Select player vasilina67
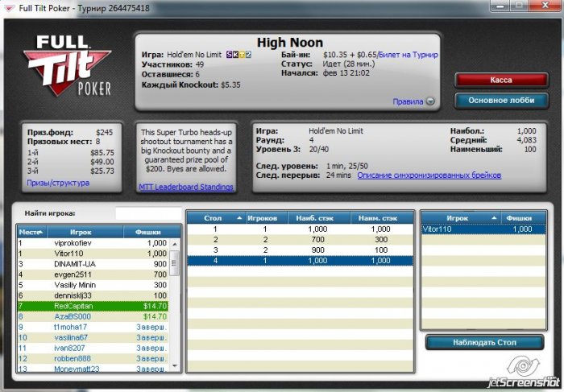The image size is (564, 392). [x=93, y=337]
